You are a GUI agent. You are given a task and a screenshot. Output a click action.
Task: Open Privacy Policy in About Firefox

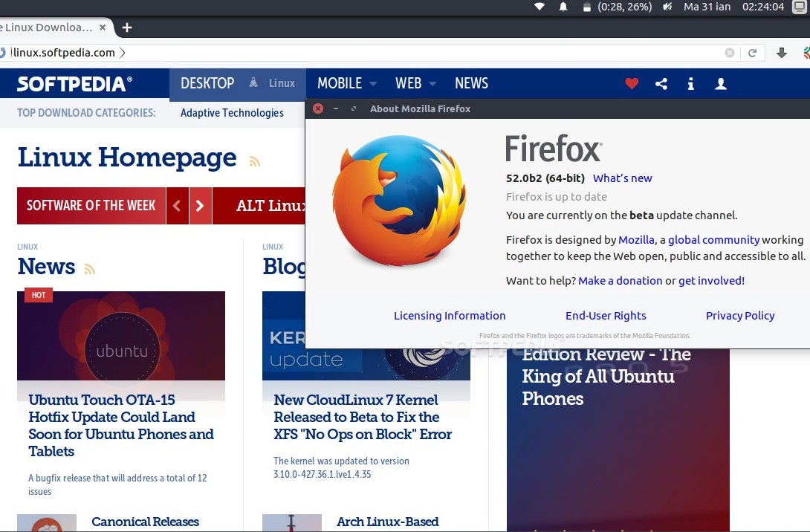pyautogui.click(x=739, y=316)
